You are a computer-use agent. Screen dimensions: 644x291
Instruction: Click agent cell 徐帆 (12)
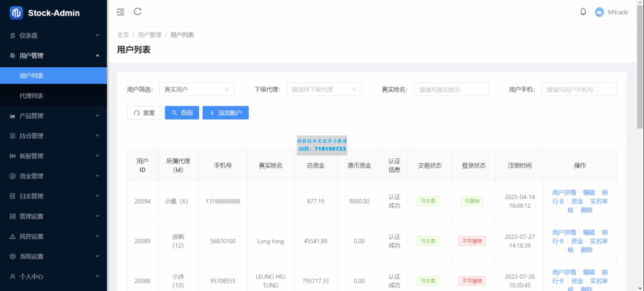pos(178,241)
